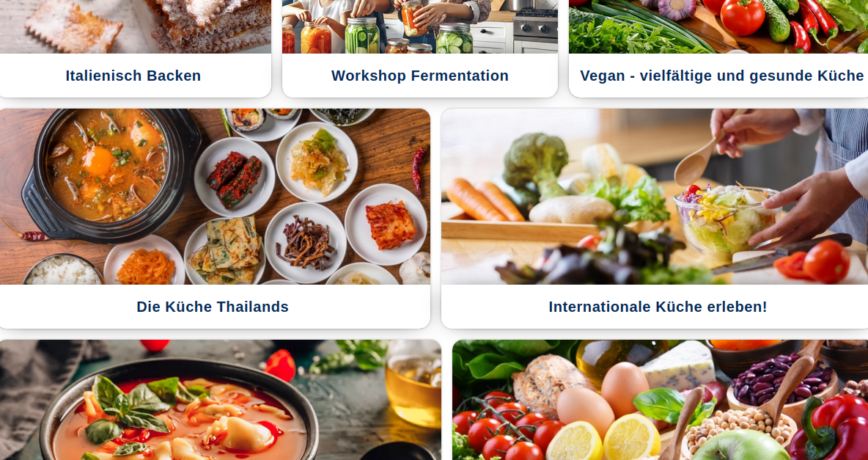Viewport: 868px width, 460px height.
Task: Click the red bell pepper in groceries image
Action: point(832,428)
